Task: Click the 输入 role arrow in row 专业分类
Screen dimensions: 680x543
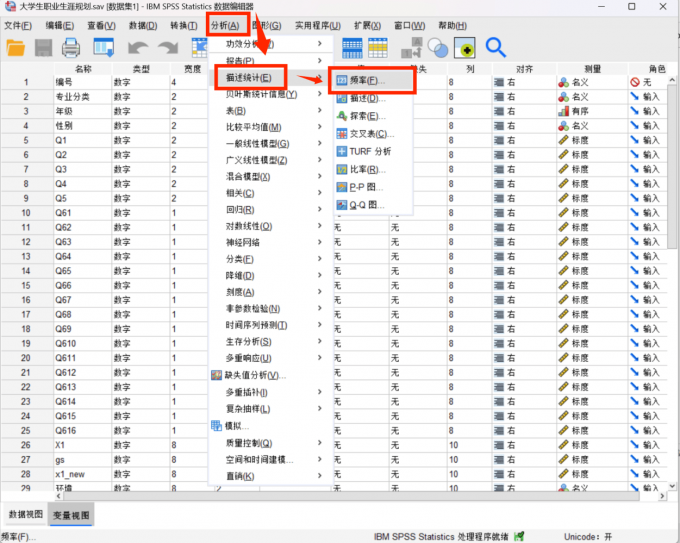Action: pos(635,97)
